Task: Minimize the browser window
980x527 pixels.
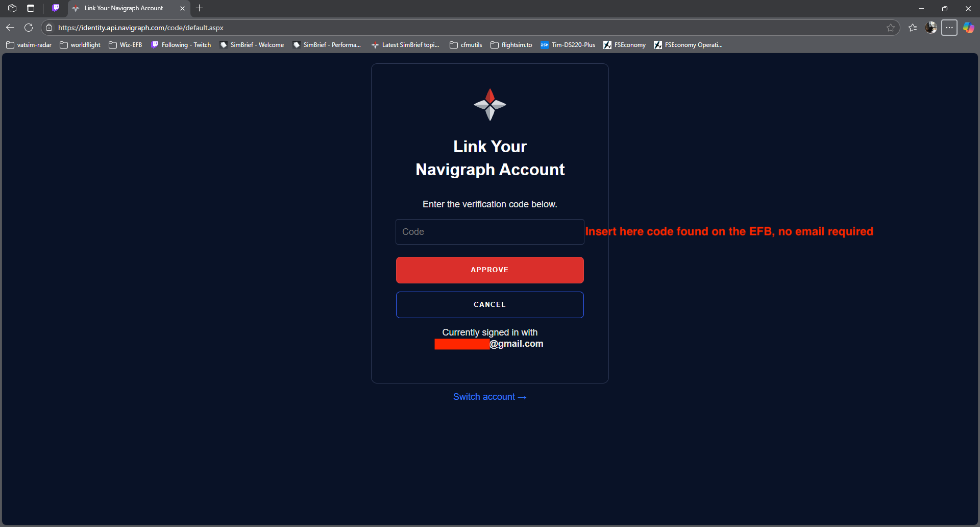Action: (x=921, y=8)
